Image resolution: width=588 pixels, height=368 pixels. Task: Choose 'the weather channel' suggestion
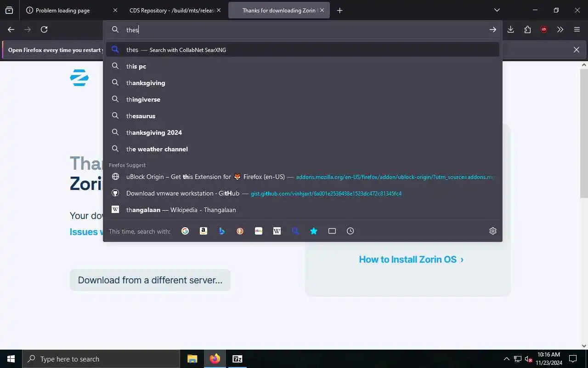(x=303, y=149)
